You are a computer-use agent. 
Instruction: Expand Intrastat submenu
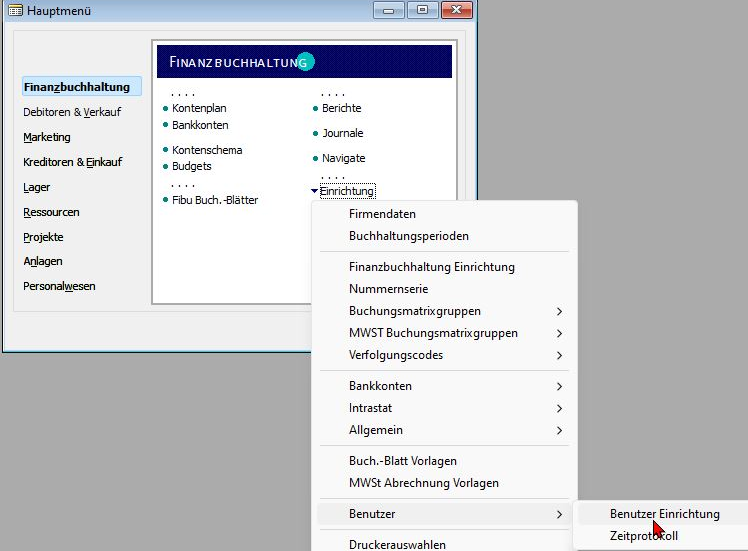tap(444, 408)
